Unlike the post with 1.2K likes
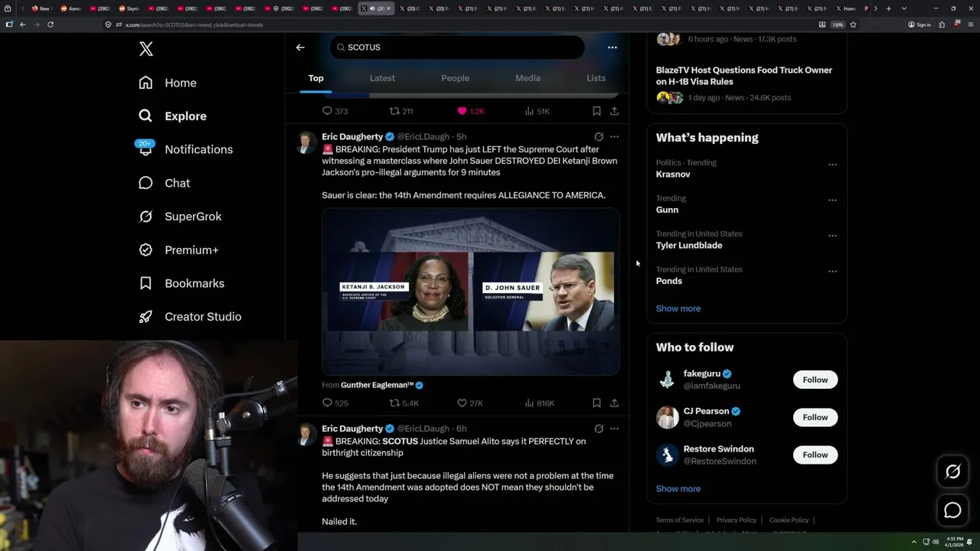 tap(471, 111)
